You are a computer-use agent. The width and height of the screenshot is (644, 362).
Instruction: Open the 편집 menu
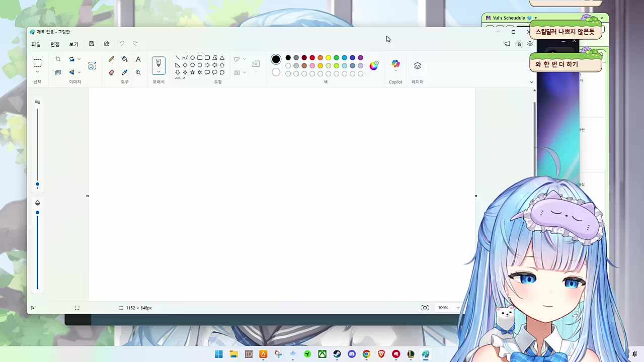(55, 44)
